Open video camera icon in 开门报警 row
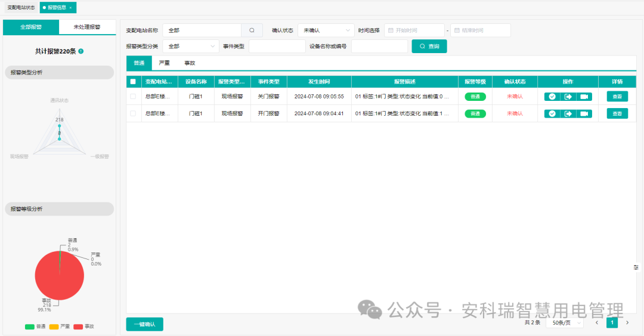 584,113
